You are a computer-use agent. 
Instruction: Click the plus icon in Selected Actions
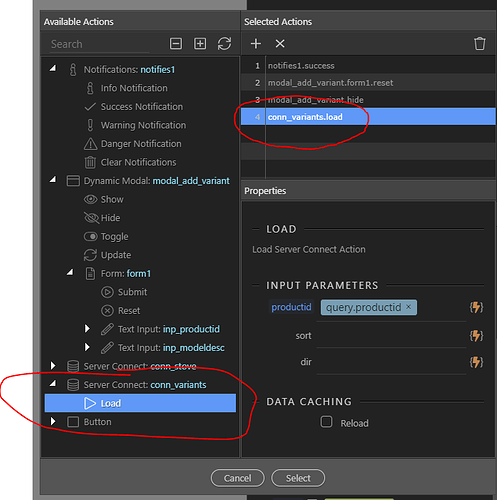(256, 44)
